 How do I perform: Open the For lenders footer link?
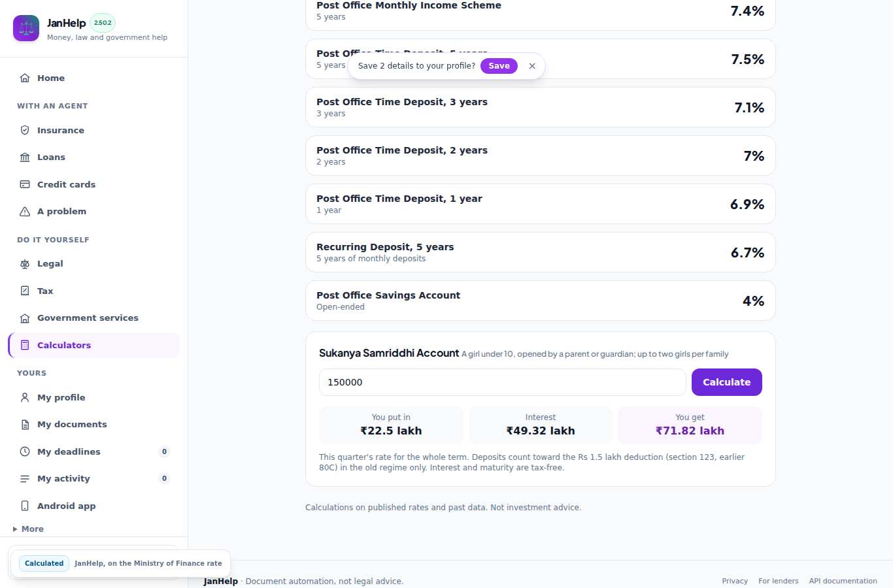coord(778,581)
